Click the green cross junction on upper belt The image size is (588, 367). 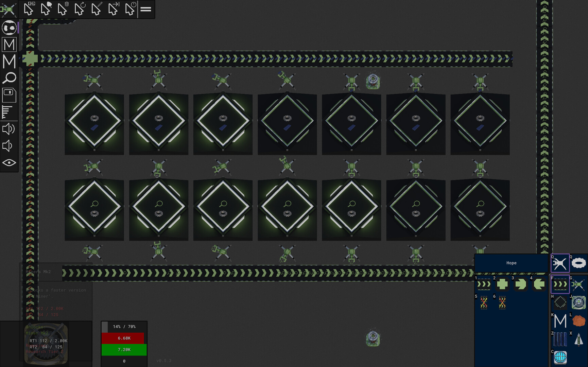30,59
